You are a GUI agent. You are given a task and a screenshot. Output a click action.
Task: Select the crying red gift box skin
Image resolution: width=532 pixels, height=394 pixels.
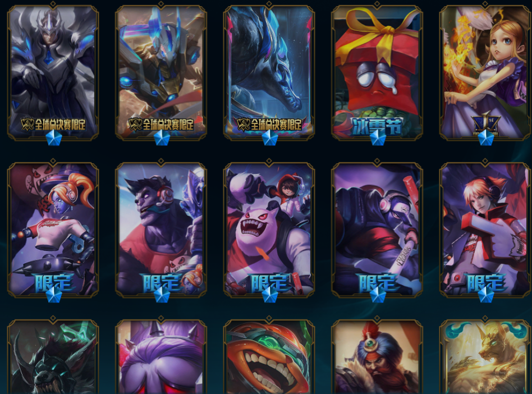(x=377, y=72)
